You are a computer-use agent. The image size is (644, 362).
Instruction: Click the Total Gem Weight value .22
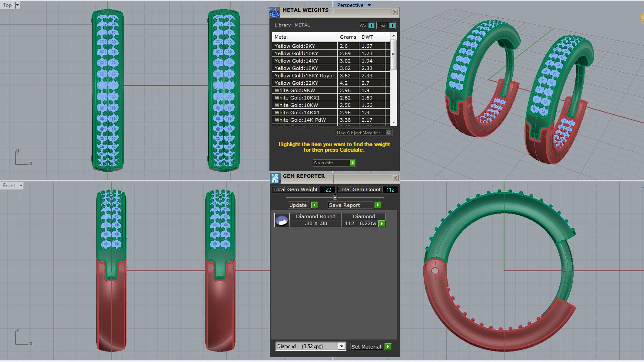click(x=328, y=189)
